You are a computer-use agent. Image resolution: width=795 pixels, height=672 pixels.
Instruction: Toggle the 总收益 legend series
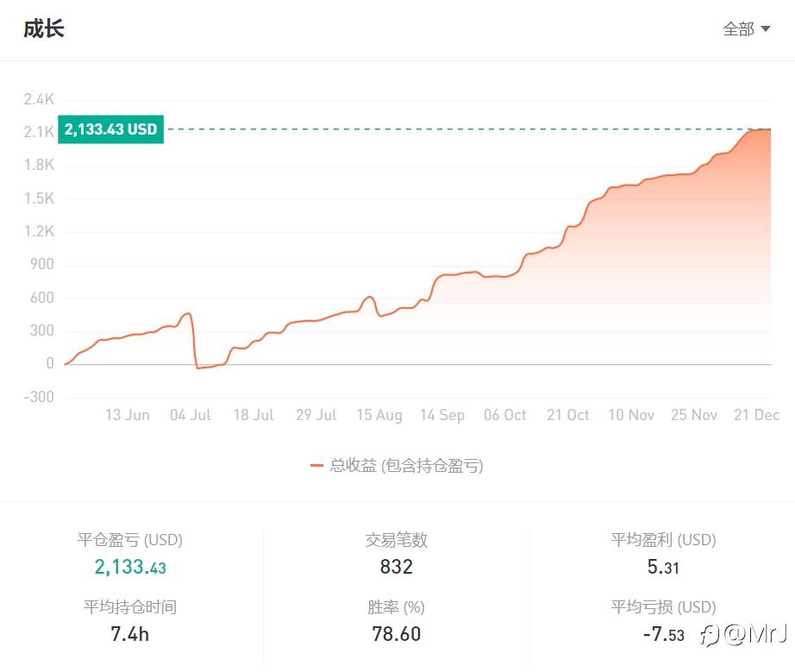[406, 466]
